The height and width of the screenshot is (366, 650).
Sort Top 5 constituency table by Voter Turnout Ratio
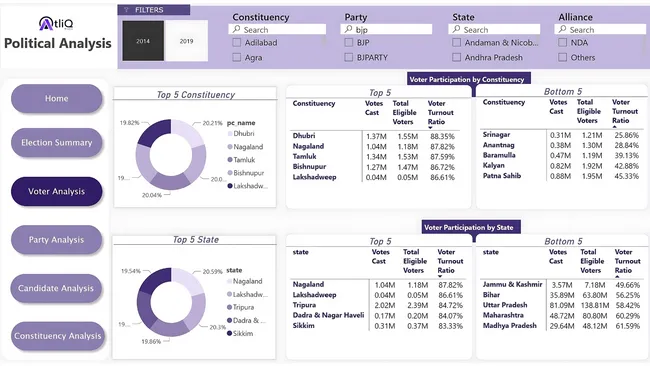pos(440,113)
